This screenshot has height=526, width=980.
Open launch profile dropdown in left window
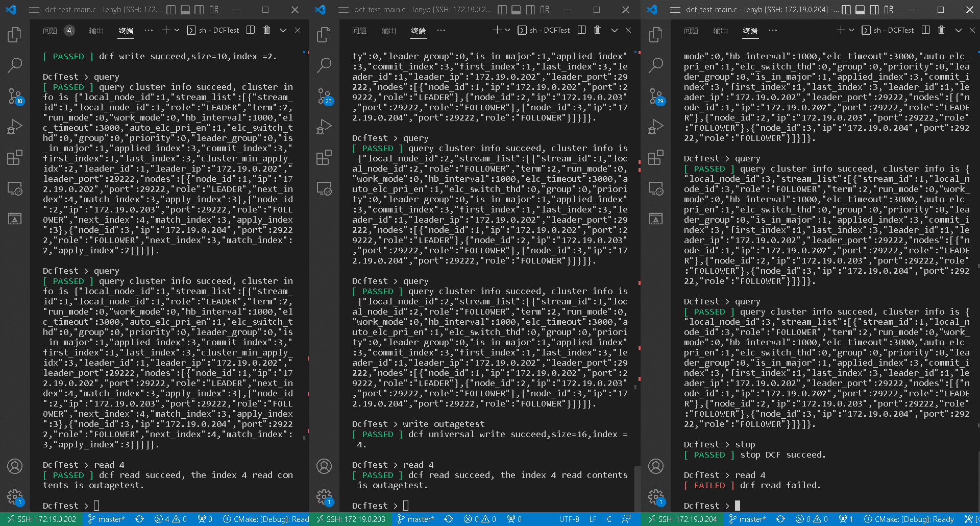[x=177, y=30]
